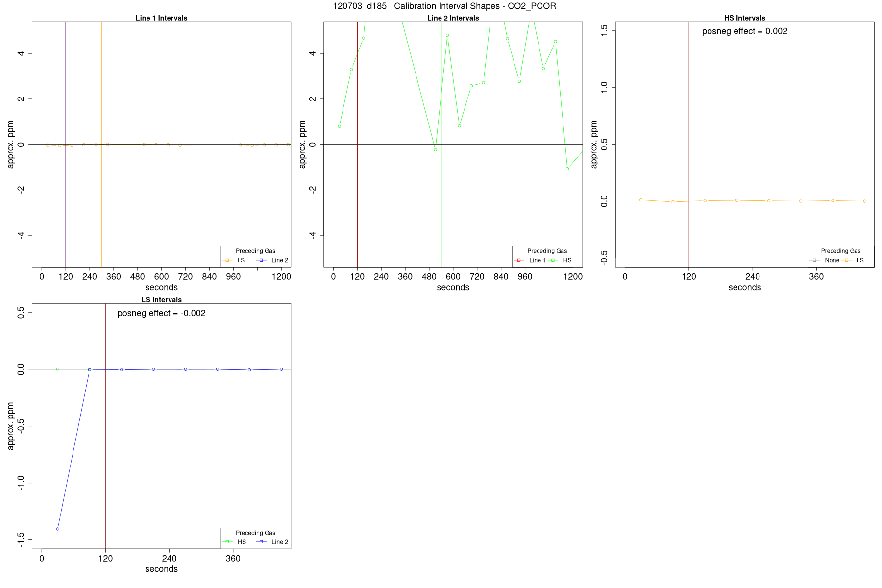Viewport: 882px width, 588px height.
Task: Click the "4" y-axis tick label in Line 2 Intervals
Action: [312, 53]
